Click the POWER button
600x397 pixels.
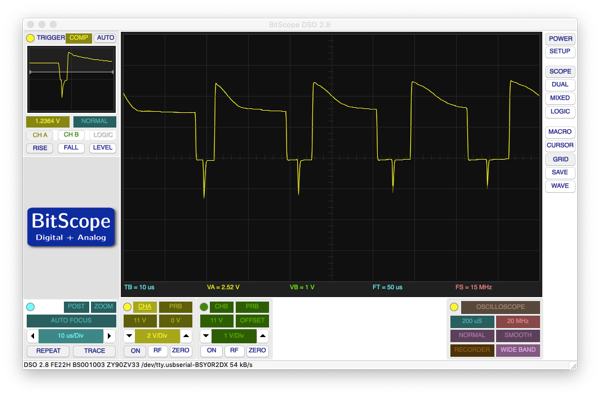click(560, 39)
